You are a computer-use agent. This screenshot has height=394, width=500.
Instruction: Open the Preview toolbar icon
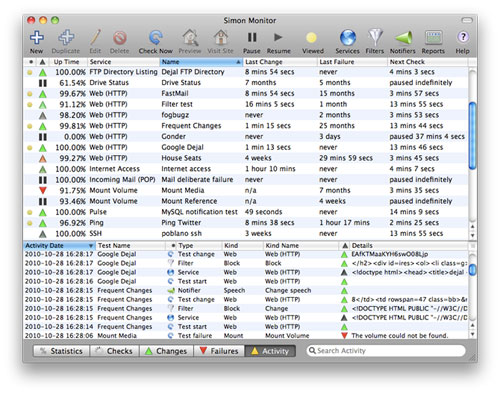pos(190,37)
